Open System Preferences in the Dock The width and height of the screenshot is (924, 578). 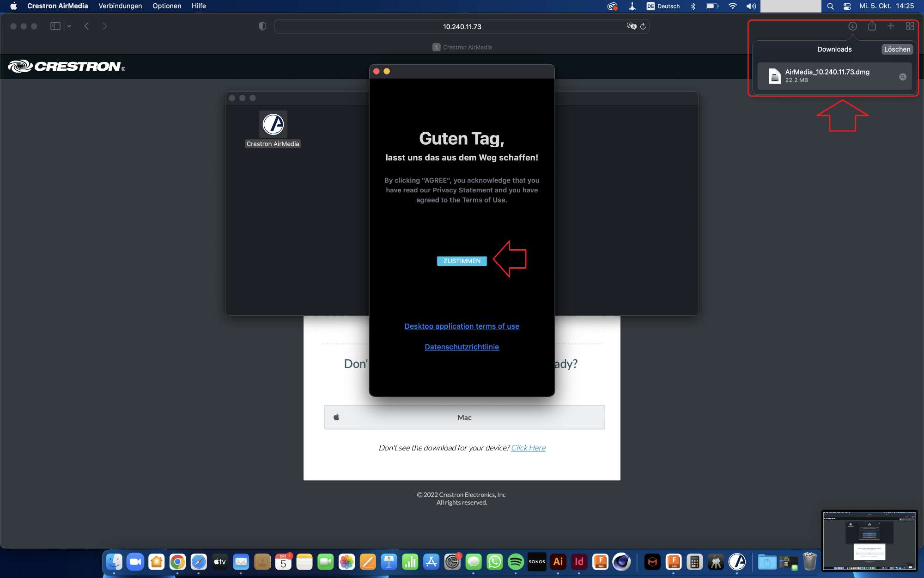(452, 562)
